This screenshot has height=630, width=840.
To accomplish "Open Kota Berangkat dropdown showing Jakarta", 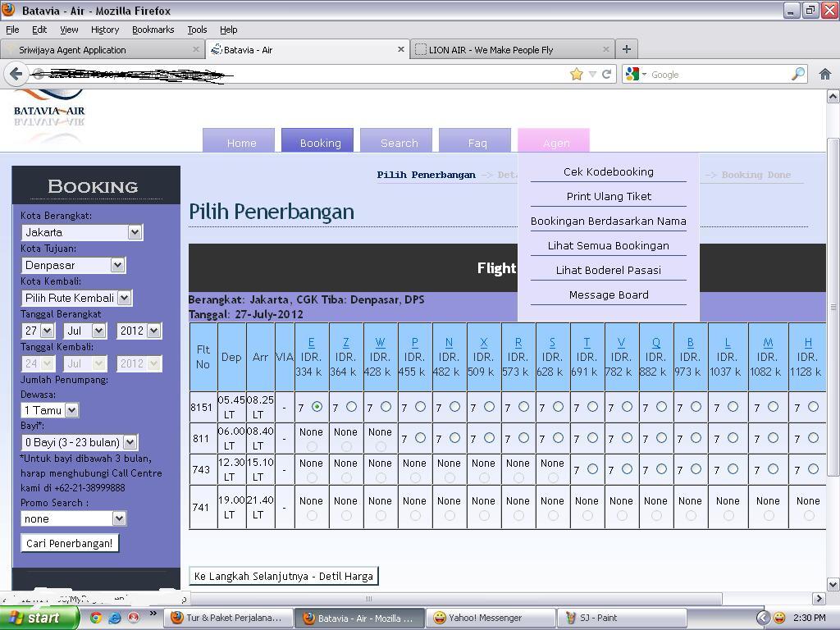I will tap(82, 232).
